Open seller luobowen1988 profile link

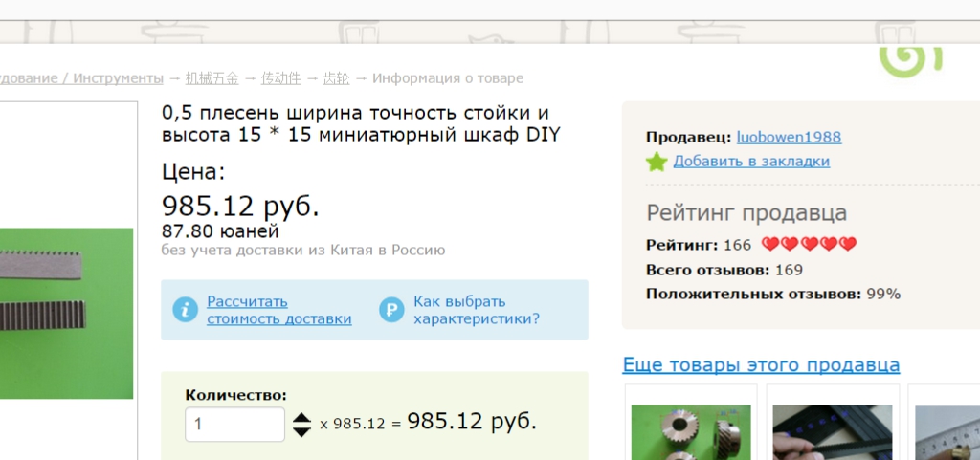pyautogui.click(x=789, y=138)
